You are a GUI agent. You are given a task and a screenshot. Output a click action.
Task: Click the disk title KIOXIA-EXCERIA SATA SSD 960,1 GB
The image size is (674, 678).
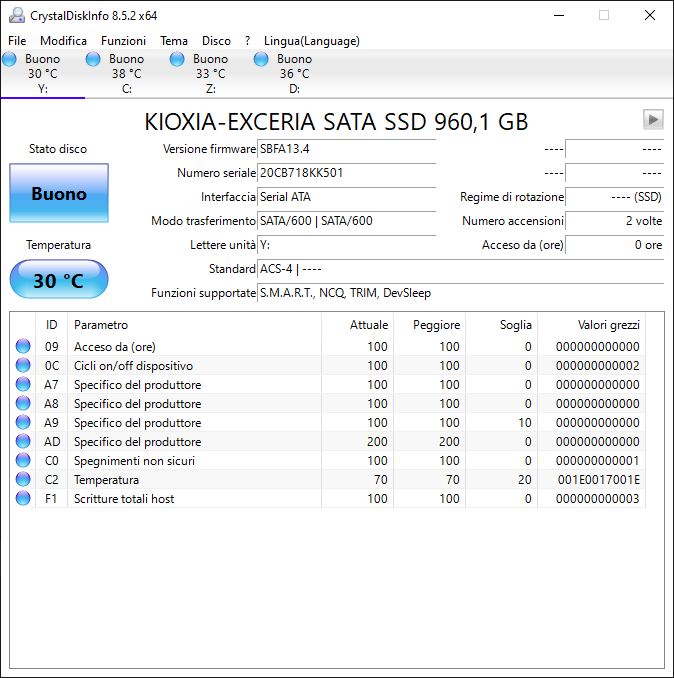coord(336,122)
